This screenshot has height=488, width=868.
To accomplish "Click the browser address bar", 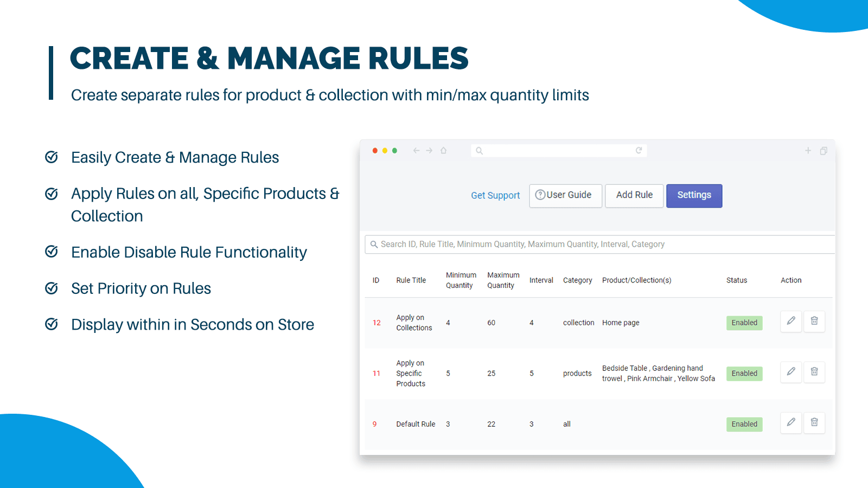I will [x=559, y=151].
